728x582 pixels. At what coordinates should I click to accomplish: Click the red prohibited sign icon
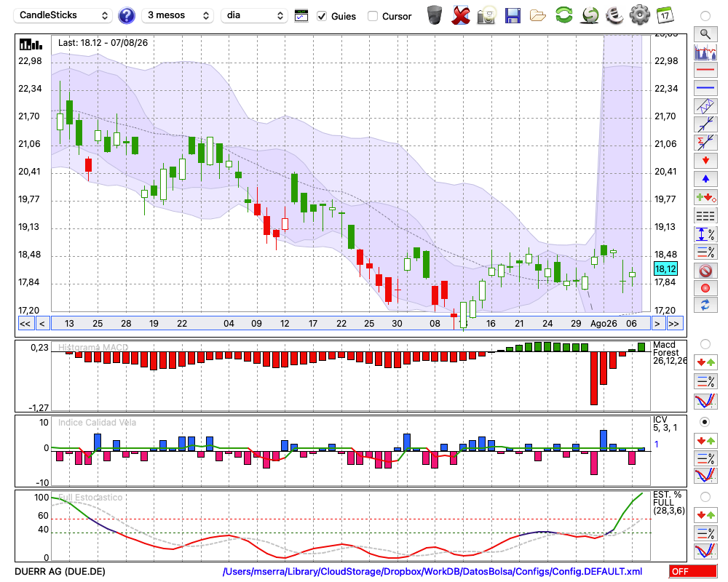pos(705,271)
